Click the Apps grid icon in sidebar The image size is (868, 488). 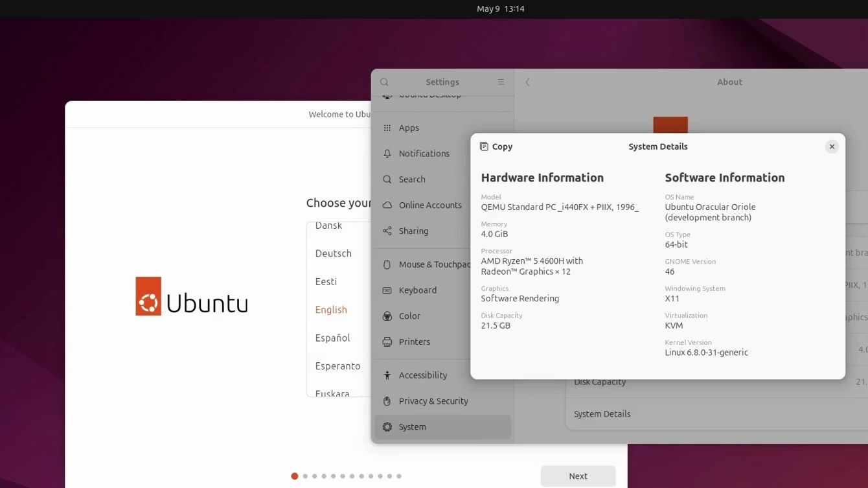coord(387,128)
